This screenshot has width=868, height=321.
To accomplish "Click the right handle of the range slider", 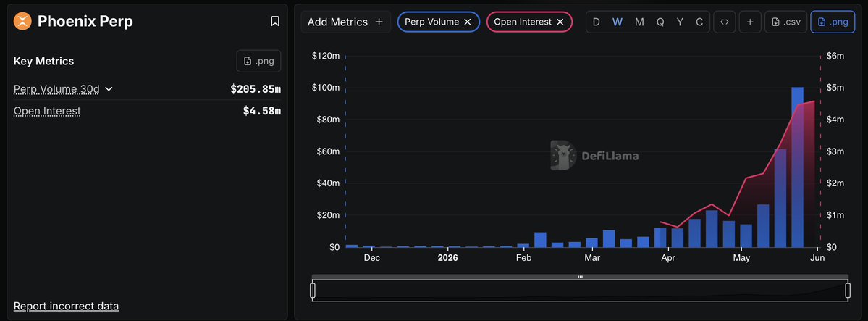I will tap(848, 291).
